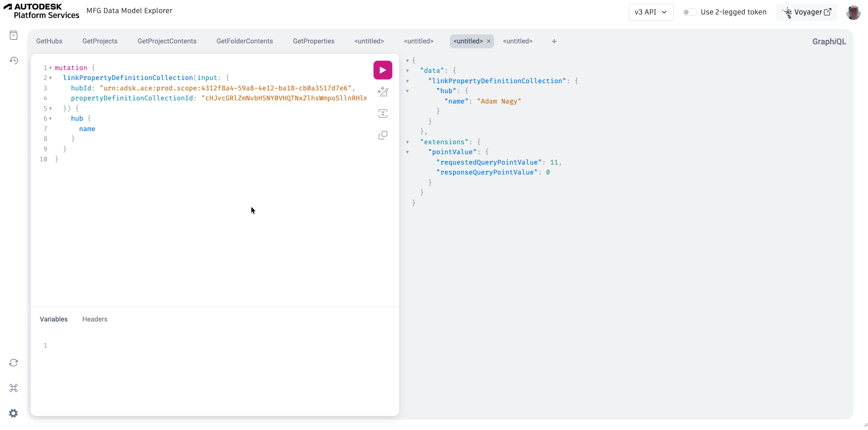Switch to the GetProperties tab

point(313,41)
